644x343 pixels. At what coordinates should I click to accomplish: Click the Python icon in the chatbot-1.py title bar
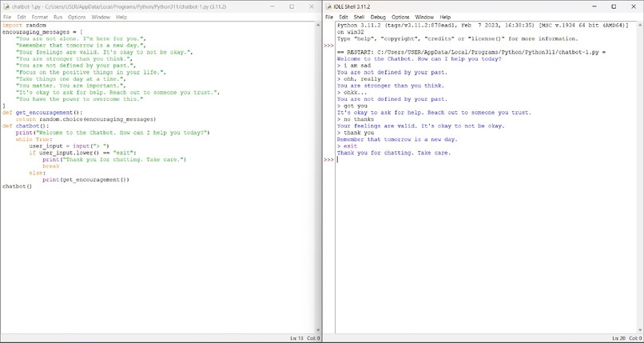(6, 6)
